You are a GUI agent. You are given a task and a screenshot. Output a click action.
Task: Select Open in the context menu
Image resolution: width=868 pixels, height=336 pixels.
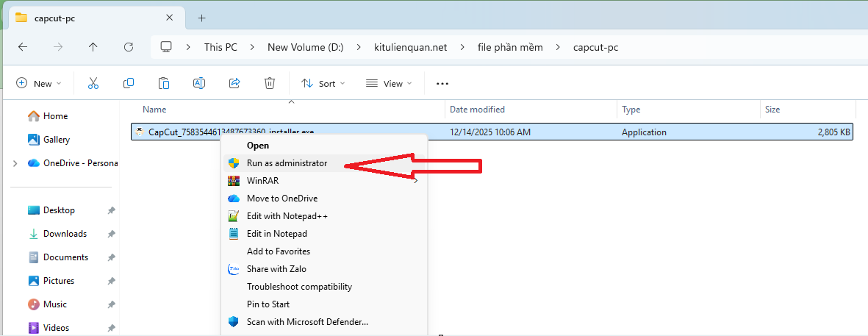[x=323, y=146]
